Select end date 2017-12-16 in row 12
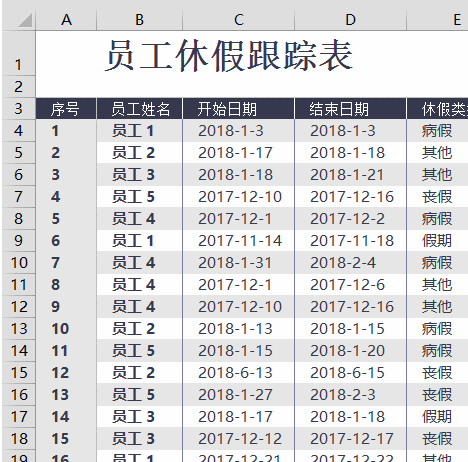 (350, 307)
